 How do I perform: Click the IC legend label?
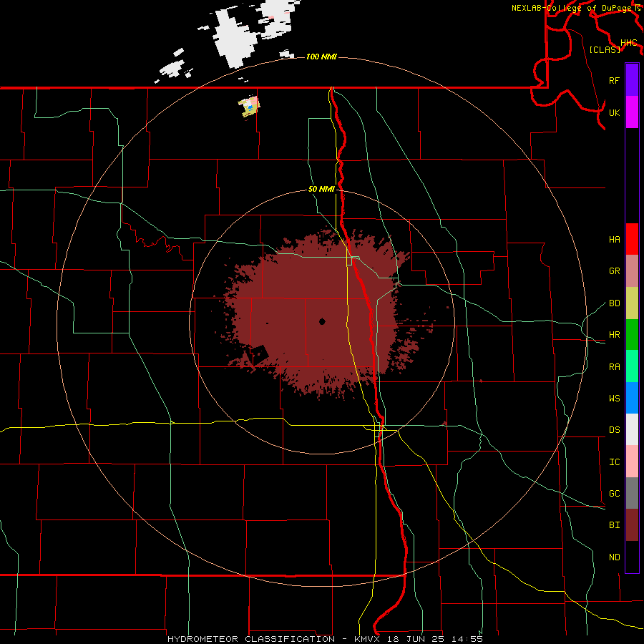click(615, 462)
